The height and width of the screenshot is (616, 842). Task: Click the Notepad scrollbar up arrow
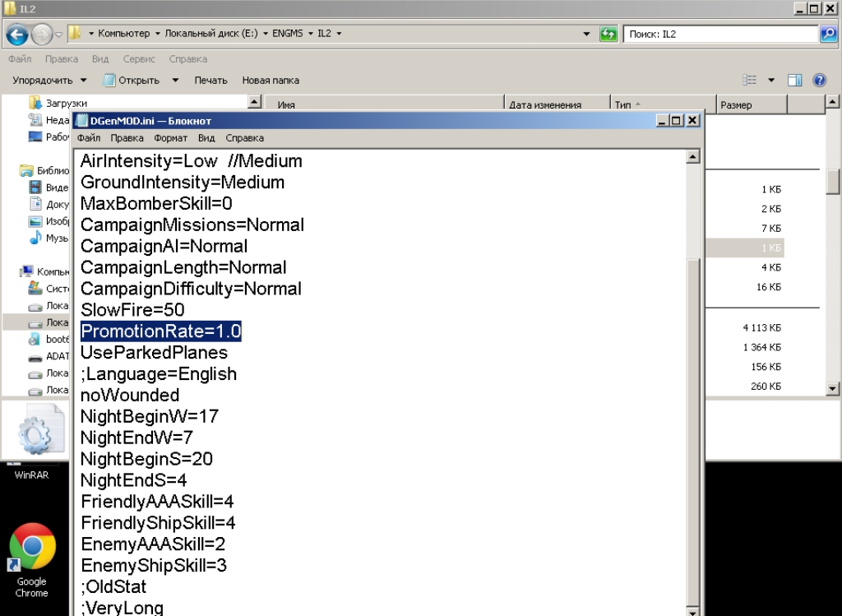(692, 157)
